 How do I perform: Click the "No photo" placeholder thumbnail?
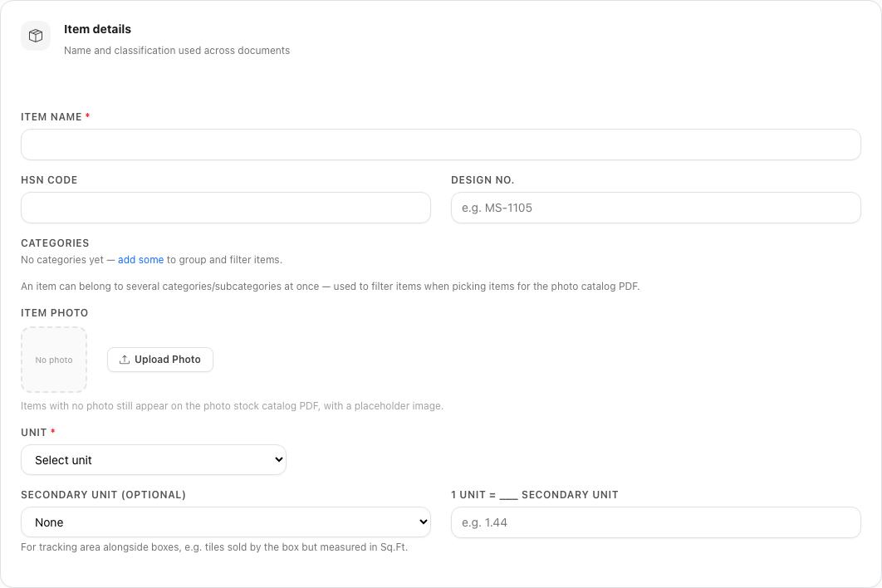coord(54,360)
